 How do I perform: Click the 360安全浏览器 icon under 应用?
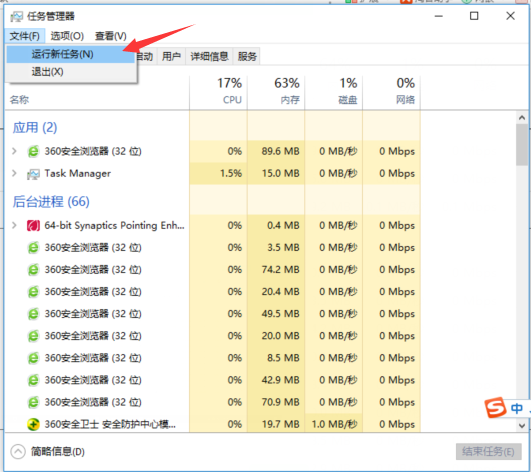point(33,151)
